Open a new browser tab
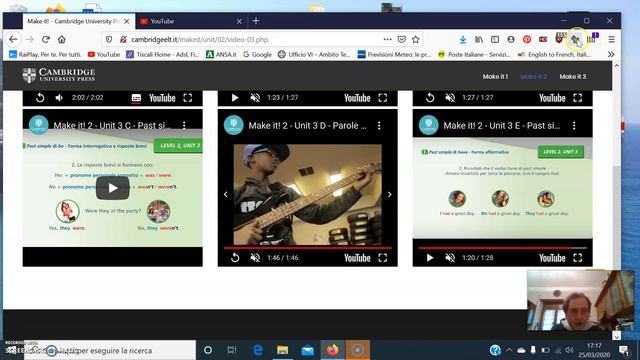 (x=256, y=21)
